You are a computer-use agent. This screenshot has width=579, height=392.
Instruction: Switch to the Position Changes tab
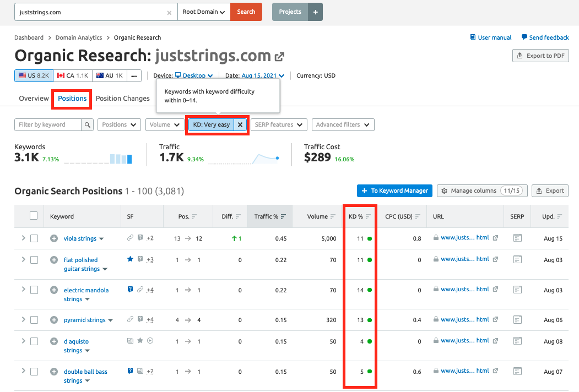point(123,99)
